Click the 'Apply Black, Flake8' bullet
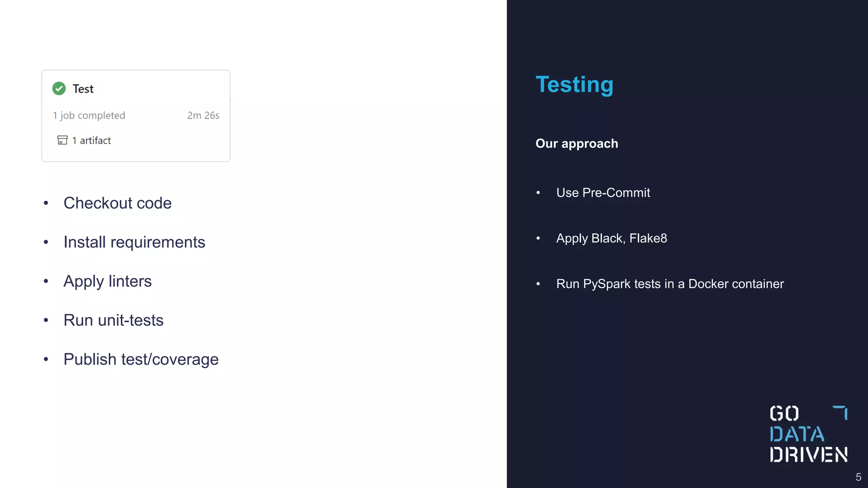This screenshot has width=868, height=488. coord(612,238)
